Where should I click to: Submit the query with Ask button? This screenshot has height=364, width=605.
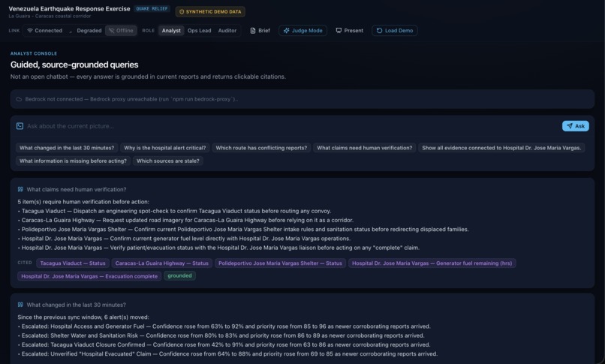575,126
